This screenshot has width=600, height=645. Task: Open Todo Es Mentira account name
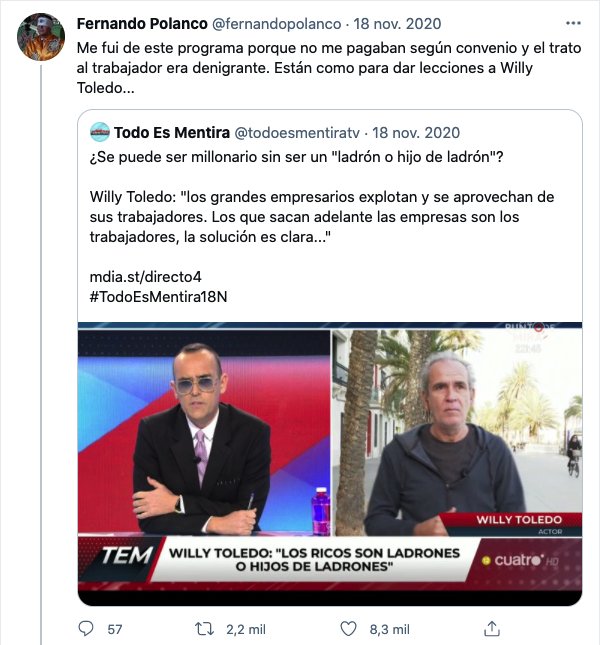pos(172,133)
